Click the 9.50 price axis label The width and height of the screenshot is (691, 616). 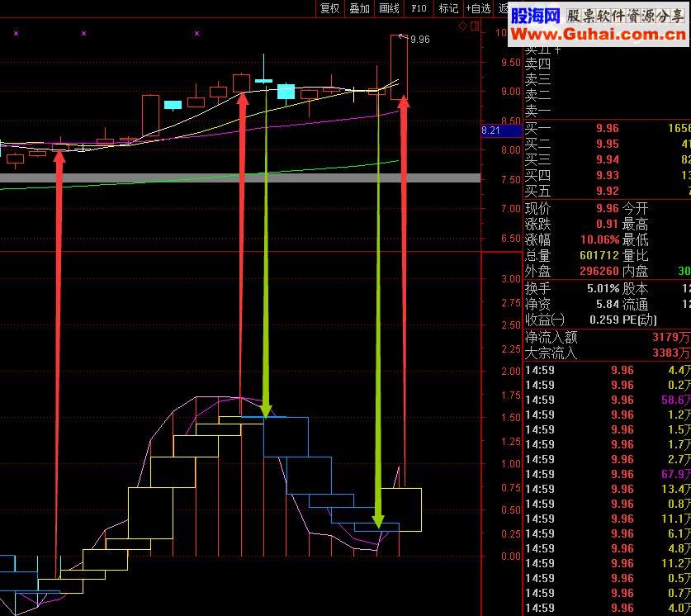click(511, 63)
